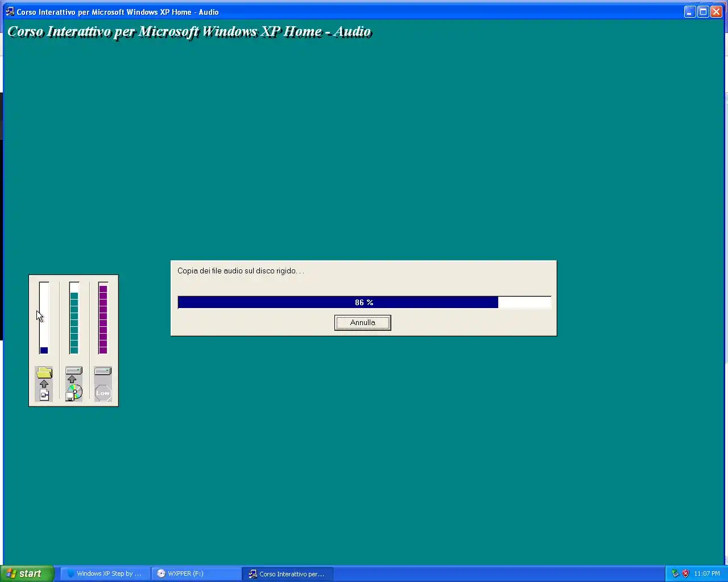This screenshot has height=582, width=728.
Task: Click the 'Copia dei file audio sul disco rigido' label
Action: (x=241, y=271)
